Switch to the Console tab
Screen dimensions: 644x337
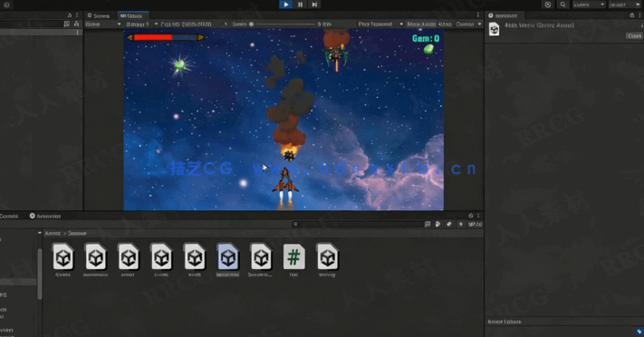pyautogui.click(x=9, y=217)
